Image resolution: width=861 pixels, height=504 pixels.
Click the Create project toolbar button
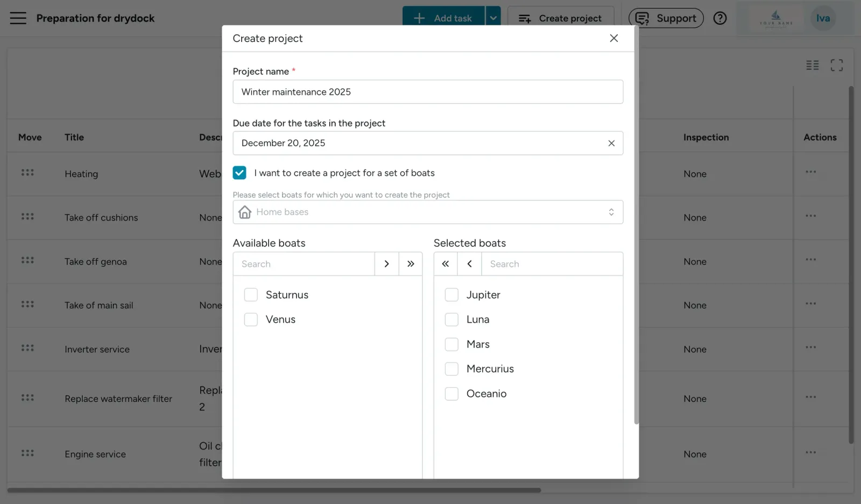560,18
